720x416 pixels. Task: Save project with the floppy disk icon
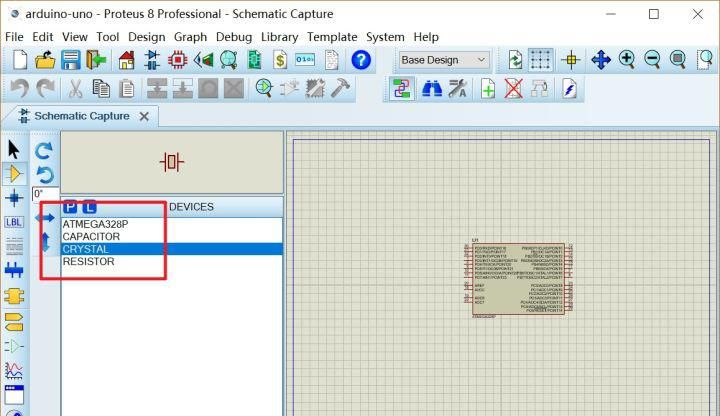pos(71,60)
